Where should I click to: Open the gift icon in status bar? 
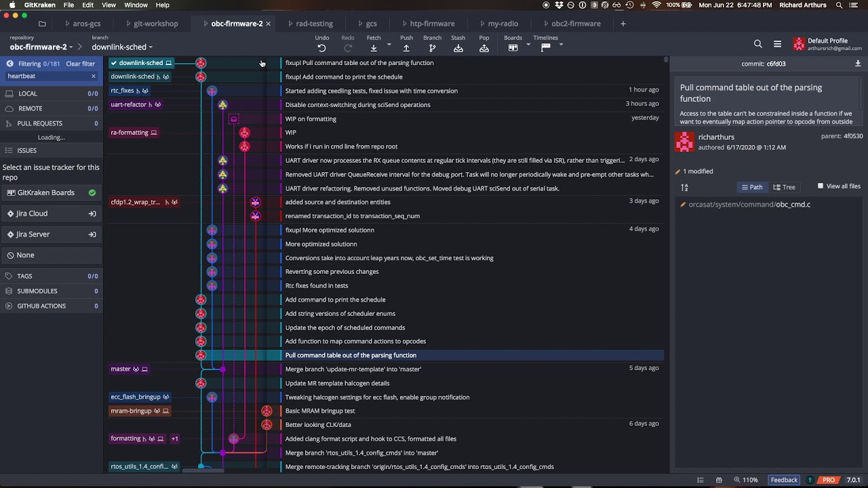(x=719, y=480)
